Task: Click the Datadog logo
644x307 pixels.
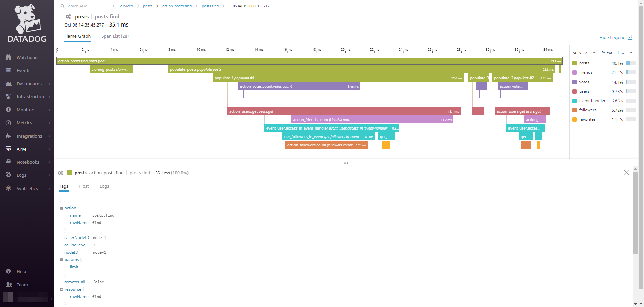Action: (27, 23)
